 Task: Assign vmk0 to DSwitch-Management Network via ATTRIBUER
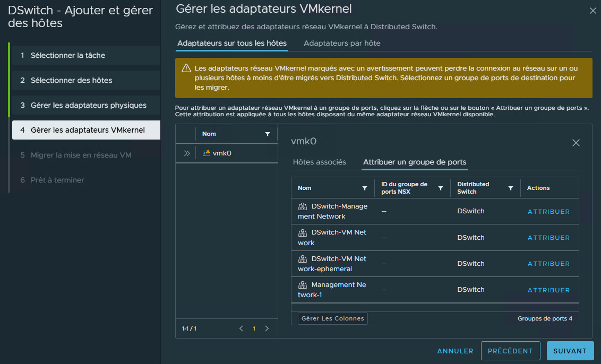[548, 212]
